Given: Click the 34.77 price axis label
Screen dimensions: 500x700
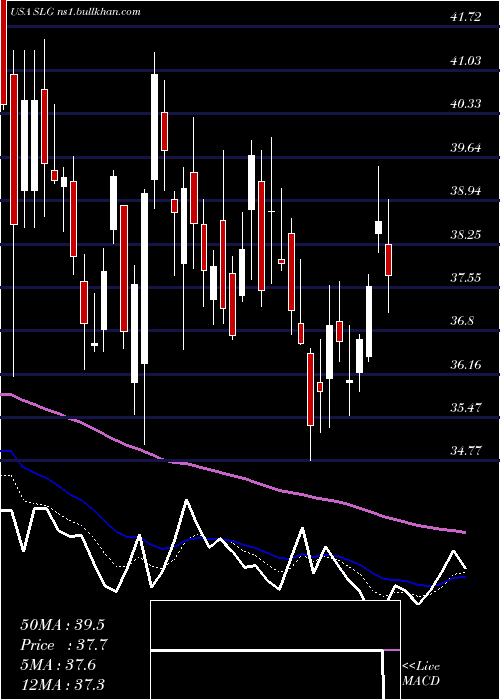Looking at the screenshot, I should click(x=466, y=451).
